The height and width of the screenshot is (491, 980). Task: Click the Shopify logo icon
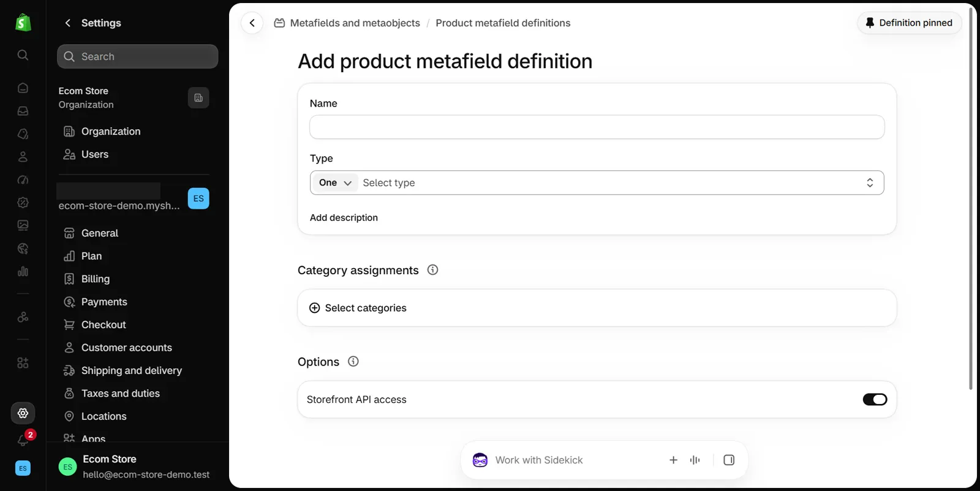(23, 23)
